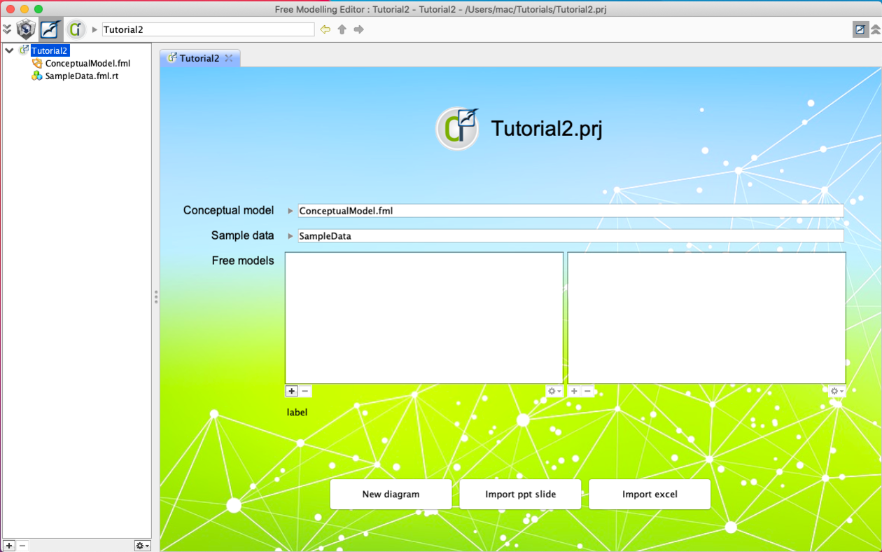Click the Import ppt slide button

click(x=520, y=494)
